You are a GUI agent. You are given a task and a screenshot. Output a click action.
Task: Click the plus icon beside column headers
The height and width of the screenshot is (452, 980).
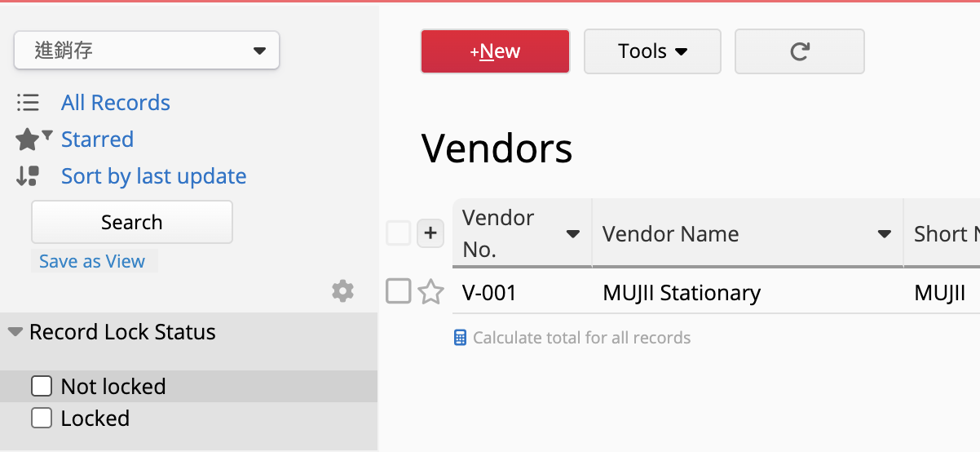tap(430, 233)
